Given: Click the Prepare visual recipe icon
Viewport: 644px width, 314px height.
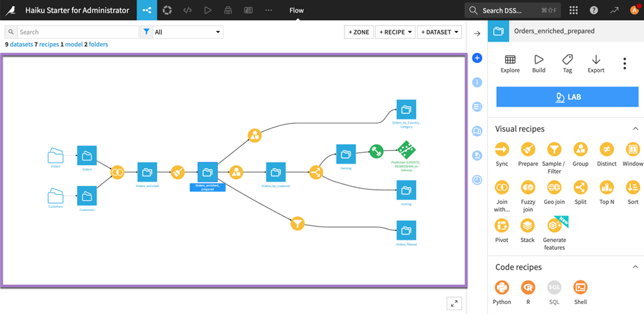Looking at the screenshot, I should pyautogui.click(x=528, y=149).
